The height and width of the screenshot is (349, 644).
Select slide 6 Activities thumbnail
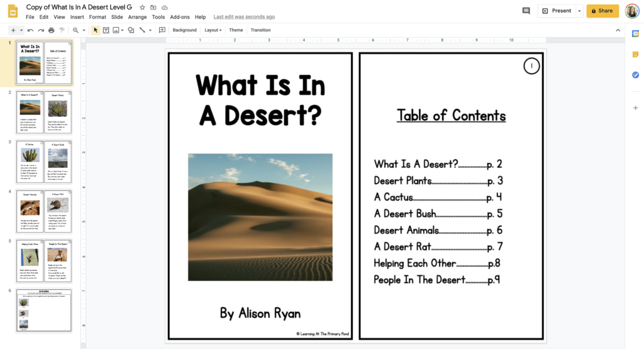[x=44, y=311]
